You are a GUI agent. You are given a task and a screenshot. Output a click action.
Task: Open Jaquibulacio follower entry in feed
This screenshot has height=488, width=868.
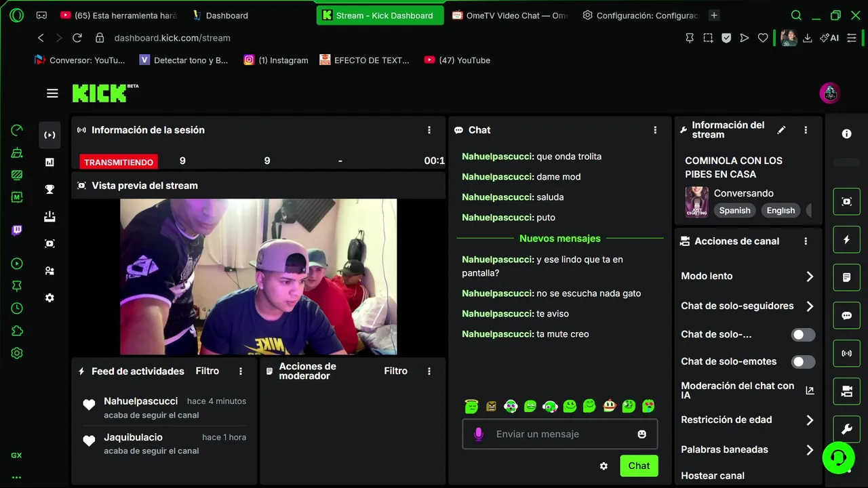point(164,444)
